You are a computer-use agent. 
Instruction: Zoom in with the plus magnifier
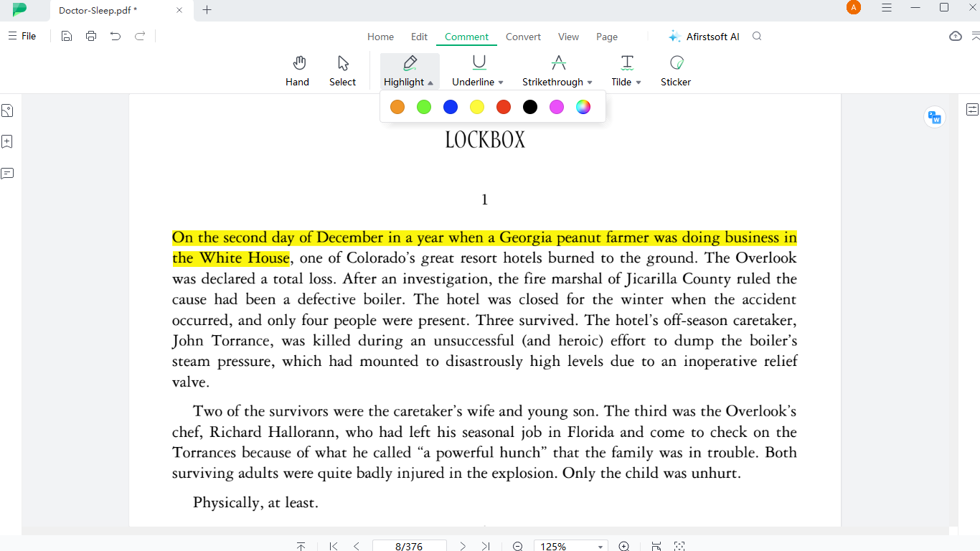pyautogui.click(x=624, y=547)
